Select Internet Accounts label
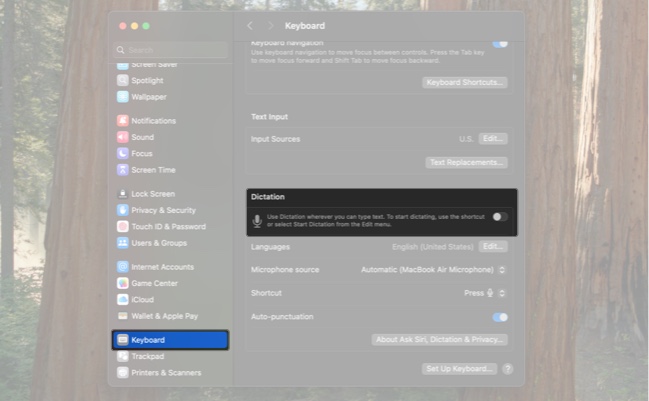 tap(162, 267)
